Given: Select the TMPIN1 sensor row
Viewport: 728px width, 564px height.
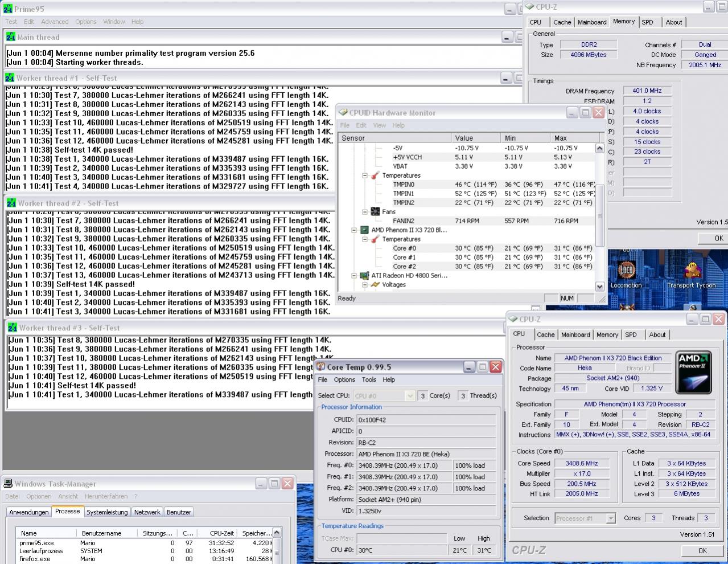Looking at the screenshot, I should point(467,193).
